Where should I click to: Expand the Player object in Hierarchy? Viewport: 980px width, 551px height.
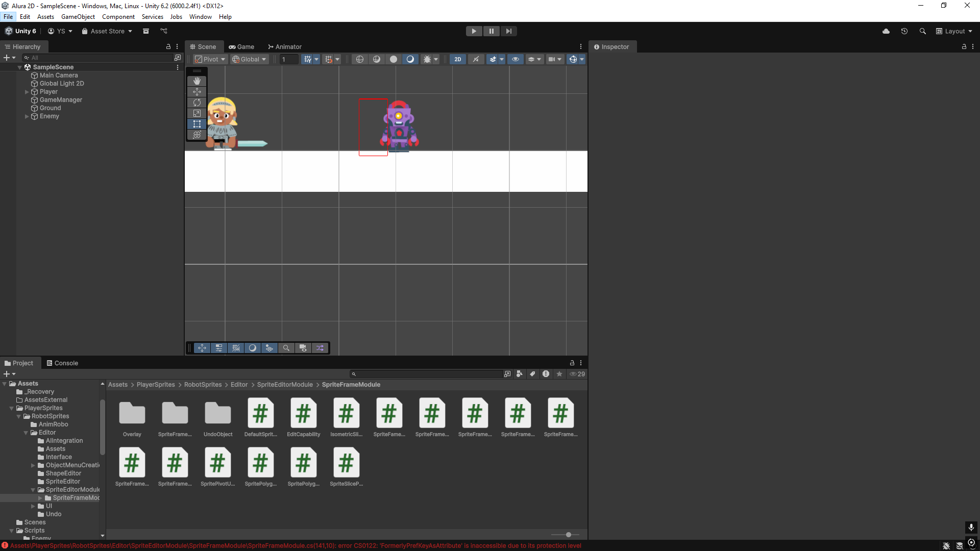27,92
